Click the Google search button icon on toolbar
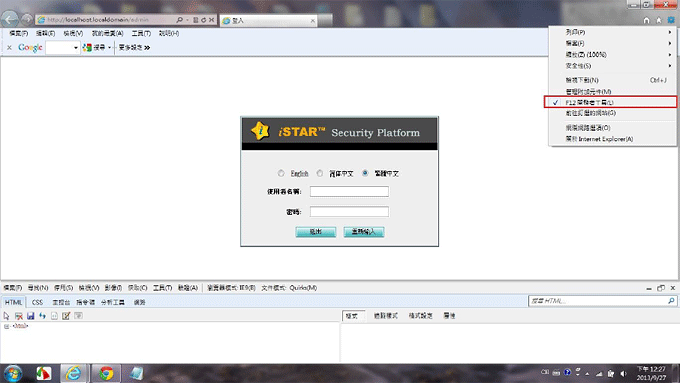The width and height of the screenshot is (680, 383). point(87,47)
